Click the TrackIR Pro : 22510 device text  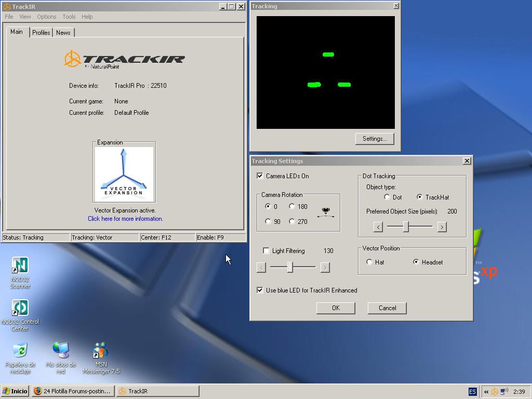tap(140, 86)
